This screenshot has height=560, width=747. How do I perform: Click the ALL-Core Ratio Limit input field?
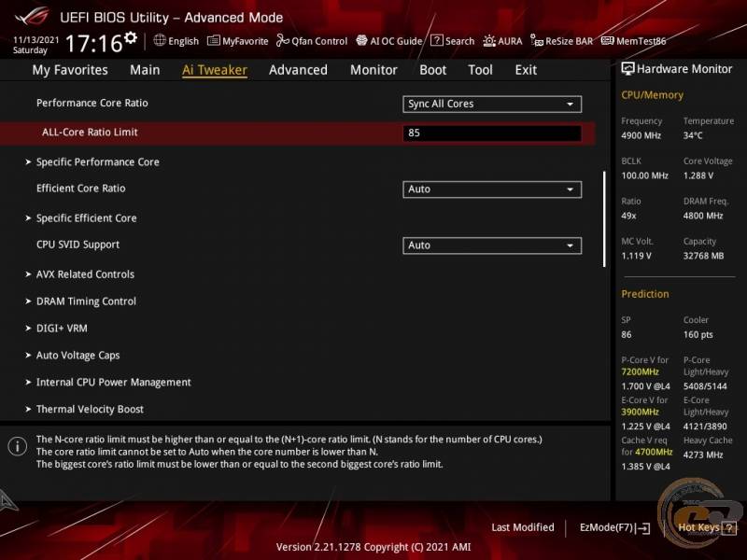point(492,133)
